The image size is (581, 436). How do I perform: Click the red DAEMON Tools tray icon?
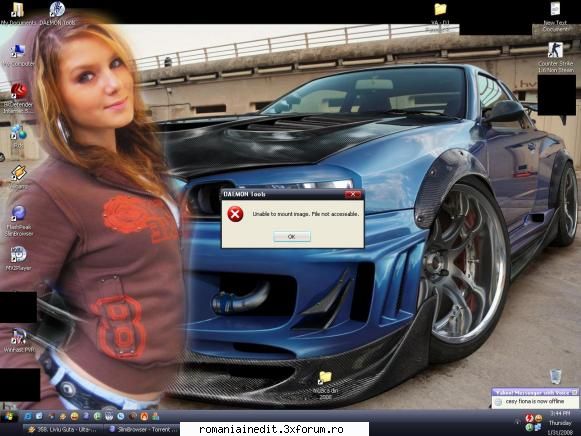[x=529, y=419]
